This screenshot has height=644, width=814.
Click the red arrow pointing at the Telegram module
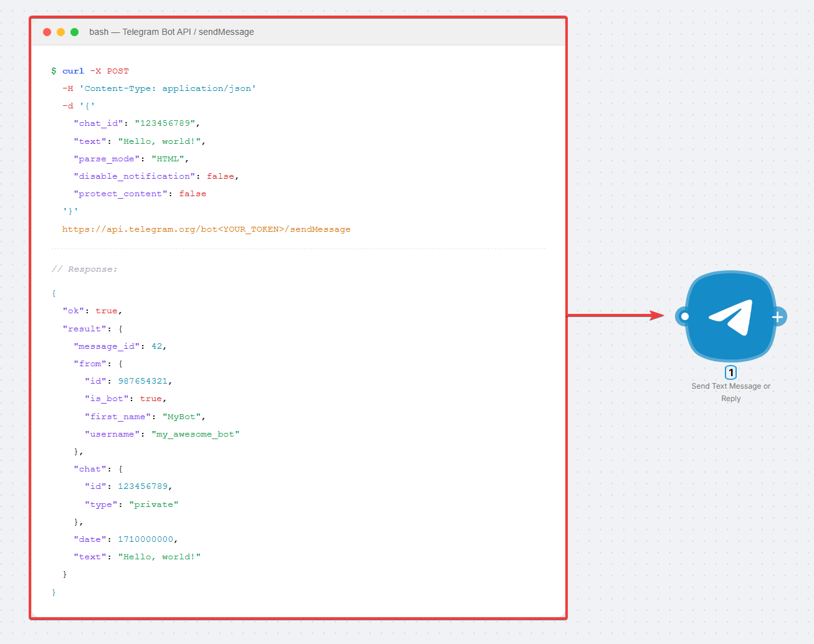[x=616, y=316]
